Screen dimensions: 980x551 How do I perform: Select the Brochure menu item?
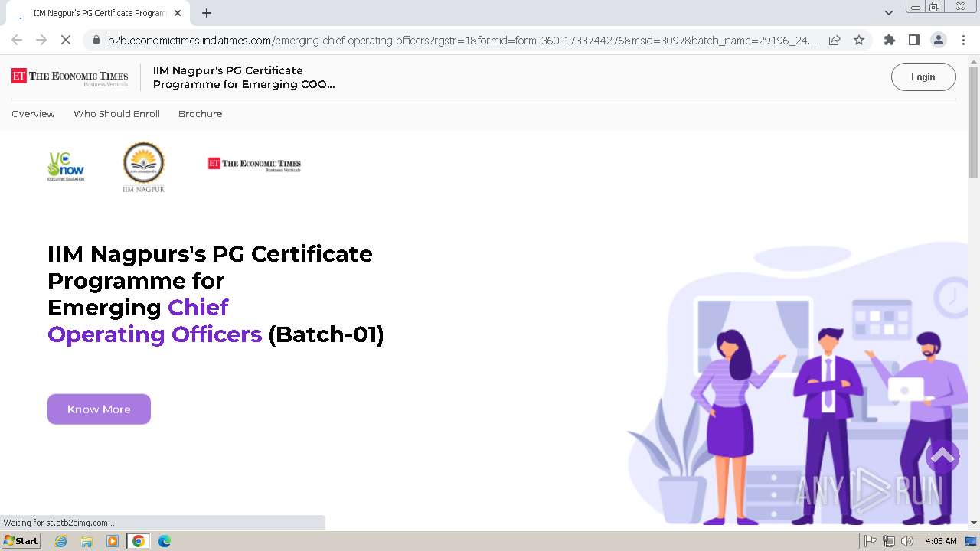(x=200, y=114)
